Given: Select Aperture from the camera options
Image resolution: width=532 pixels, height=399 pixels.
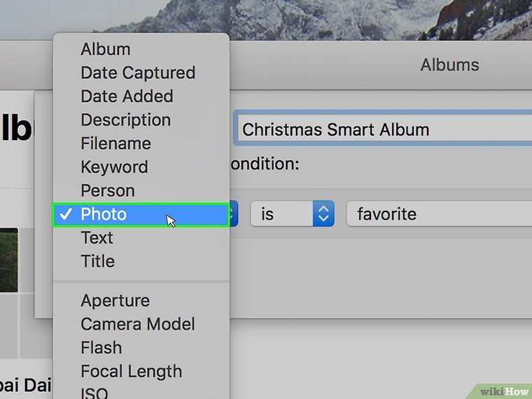Looking at the screenshot, I should tap(115, 301).
